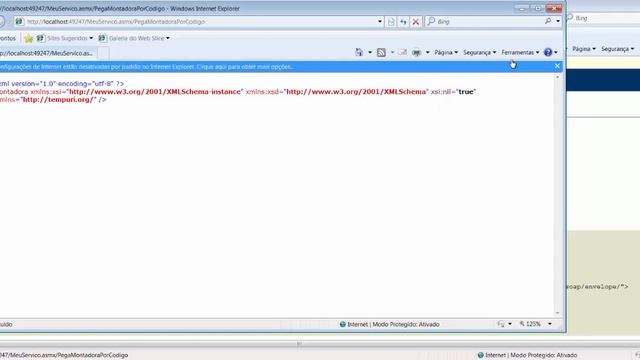This screenshot has height=360, width=640.
Task: Click the xsi:nil "true" value
Action: coord(466,92)
